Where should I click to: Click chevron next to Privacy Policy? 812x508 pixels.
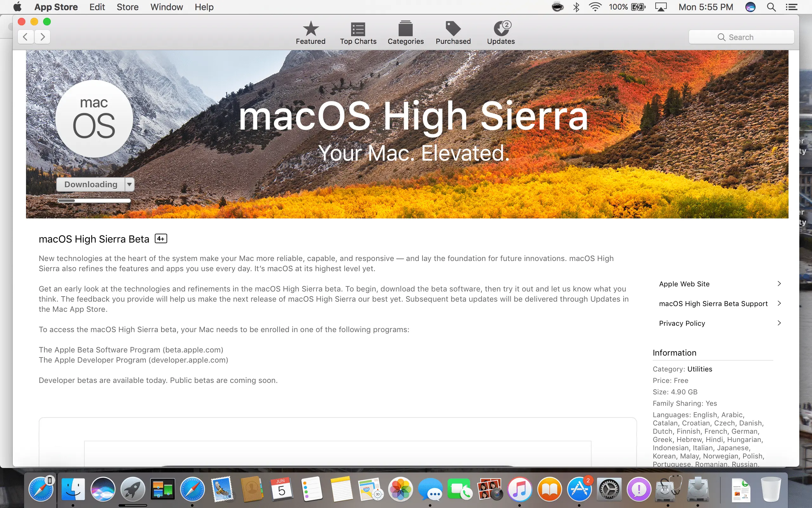[x=779, y=323]
